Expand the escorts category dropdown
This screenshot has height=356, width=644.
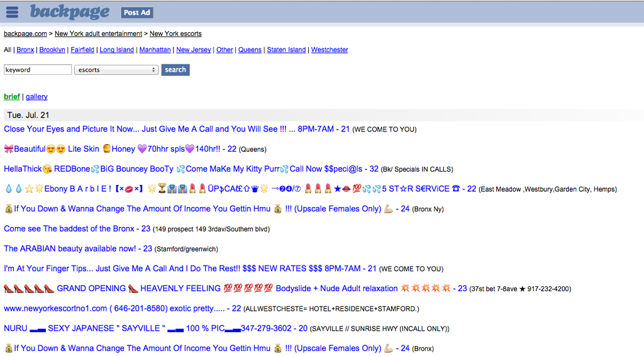pyautogui.click(x=116, y=70)
